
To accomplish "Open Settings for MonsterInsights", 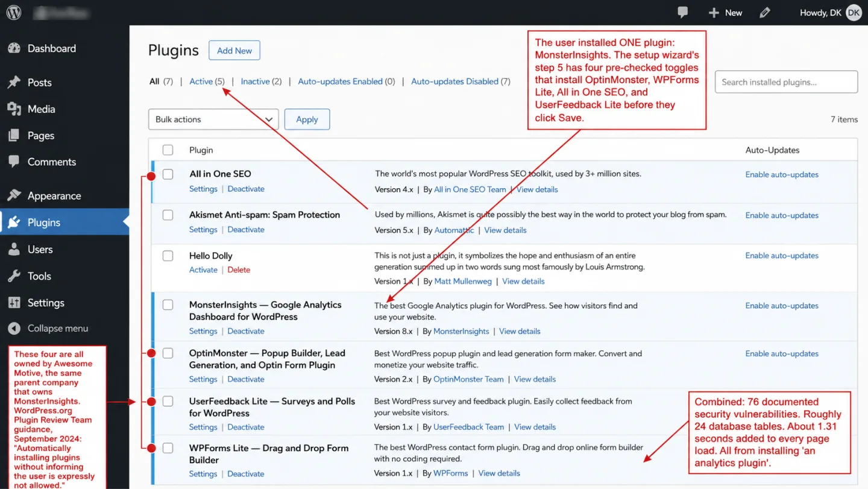I will pyautogui.click(x=203, y=331).
